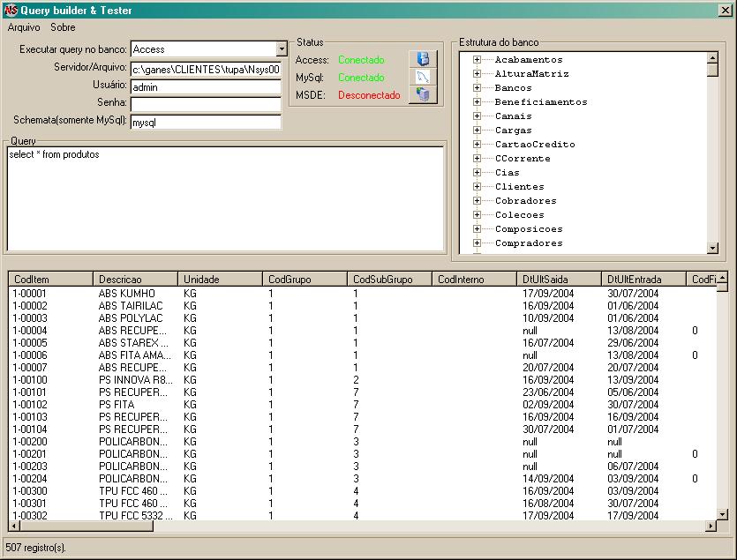Click inside the Query text area
This screenshot has width=737, height=560.
[x=225, y=198]
